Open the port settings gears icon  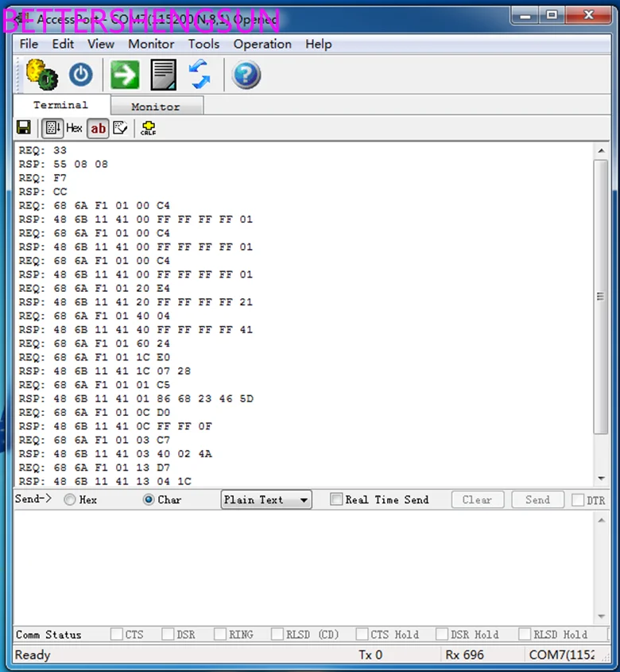[x=41, y=75]
